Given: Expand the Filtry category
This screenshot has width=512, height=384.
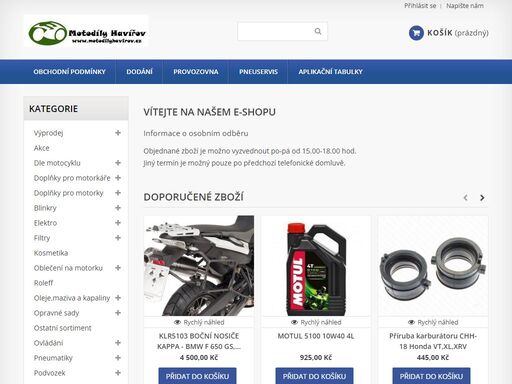Looking at the screenshot, I should click(x=118, y=238).
